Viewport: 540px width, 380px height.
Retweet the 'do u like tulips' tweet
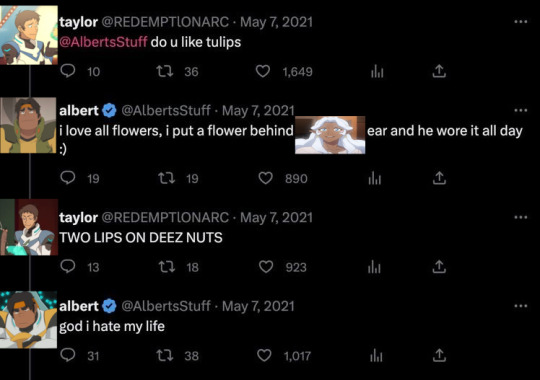[165, 71]
